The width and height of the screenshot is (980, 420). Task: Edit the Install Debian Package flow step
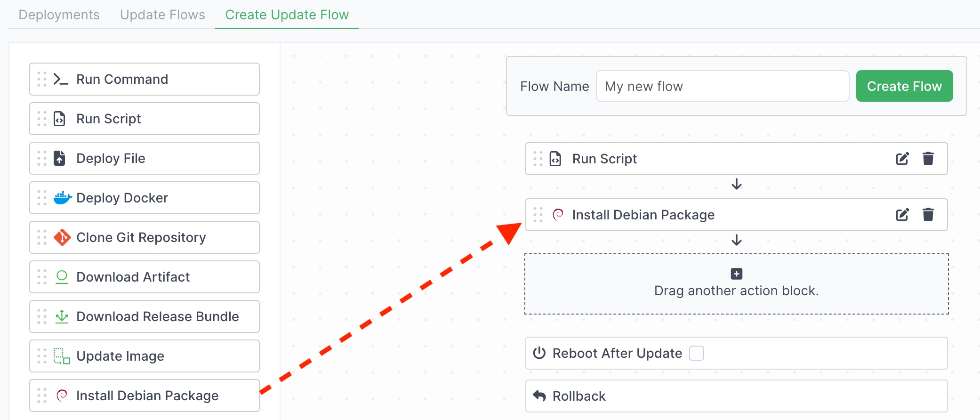point(902,215)
